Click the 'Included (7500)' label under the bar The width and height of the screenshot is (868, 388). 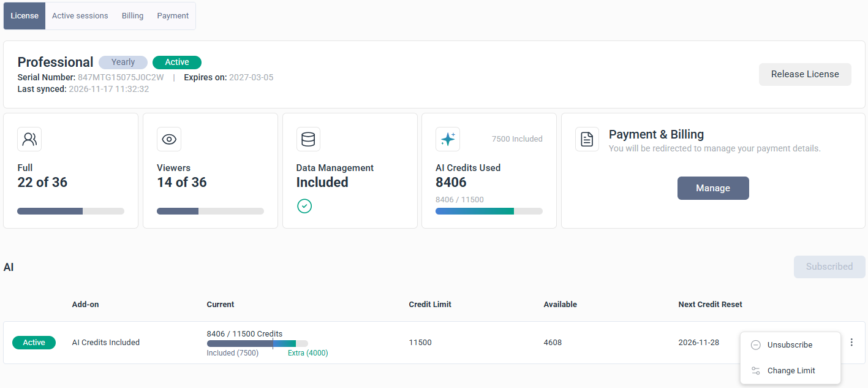233,353
